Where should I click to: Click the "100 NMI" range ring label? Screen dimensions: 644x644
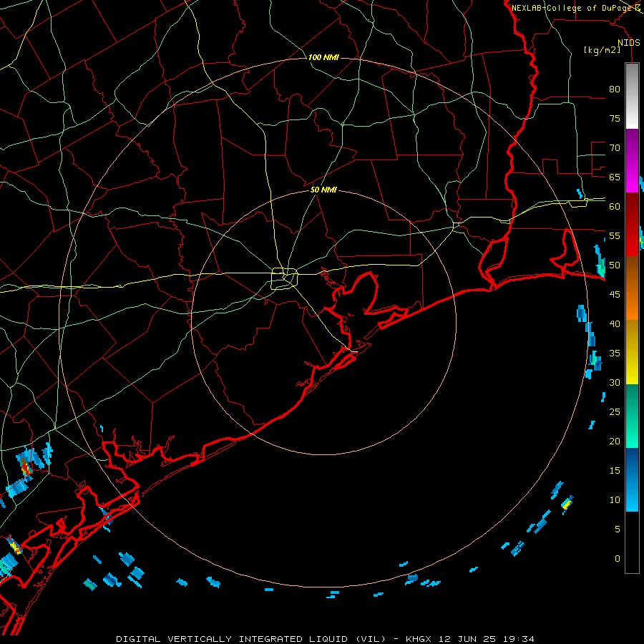click(323, 57)
